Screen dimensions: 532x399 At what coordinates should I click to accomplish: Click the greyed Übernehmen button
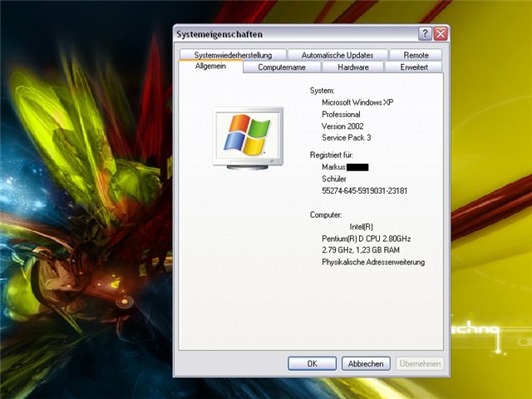click(x=420, y=364)
